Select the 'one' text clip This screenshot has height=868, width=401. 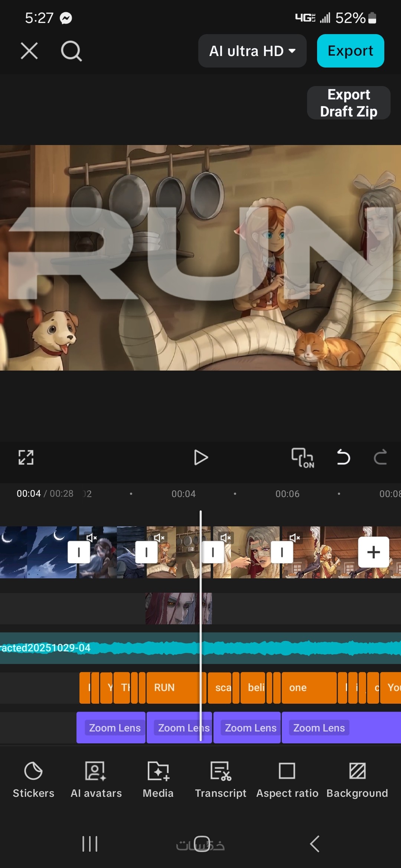pos(309,688)
